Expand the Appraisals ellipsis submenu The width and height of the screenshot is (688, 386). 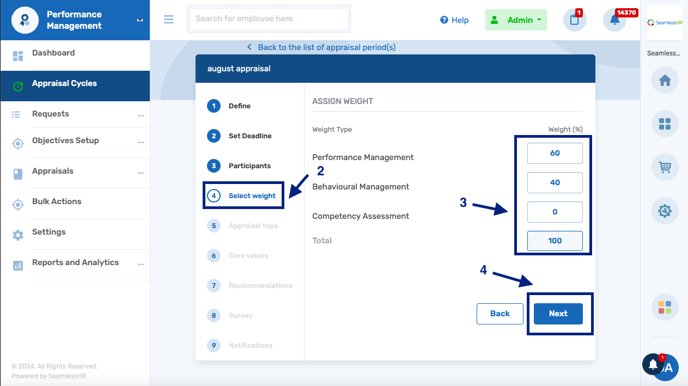click(x=140, y=173)
